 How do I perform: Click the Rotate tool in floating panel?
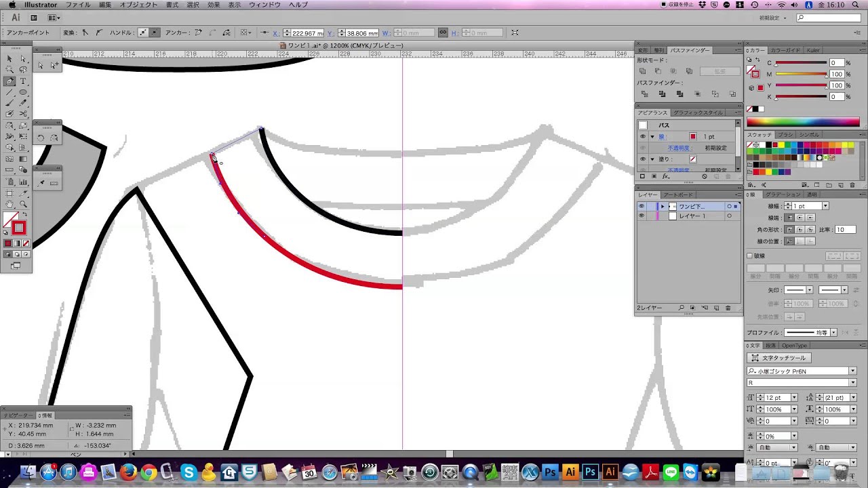tap(41, 138)
